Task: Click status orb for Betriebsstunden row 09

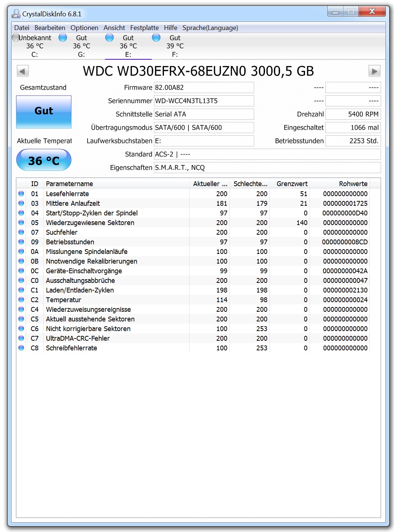Action: pyautogui.click(x=21, y=242)
